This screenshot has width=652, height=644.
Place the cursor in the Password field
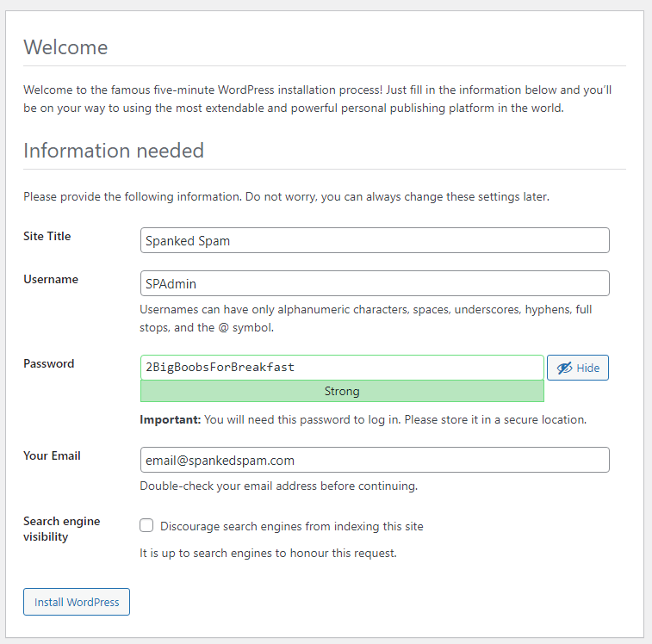[342, 368]
